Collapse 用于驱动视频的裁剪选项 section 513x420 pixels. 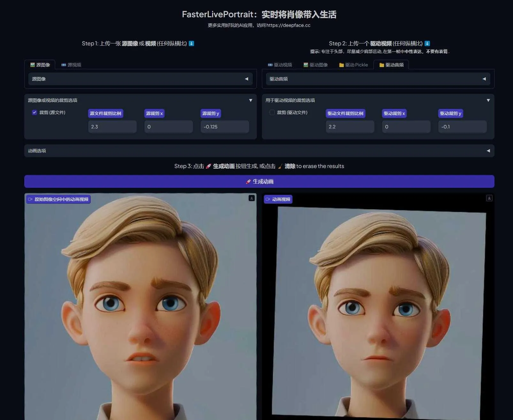(488, 100)
